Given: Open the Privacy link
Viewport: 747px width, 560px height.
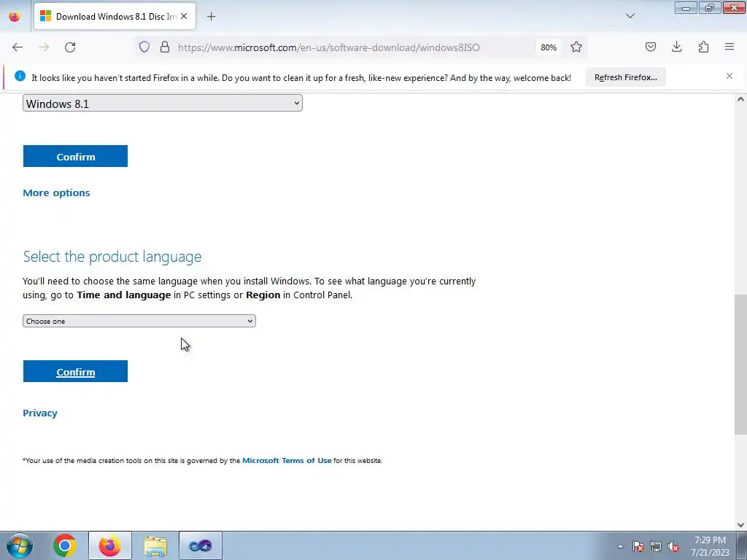Looking at the screenshot, I should tap(40, 413).
